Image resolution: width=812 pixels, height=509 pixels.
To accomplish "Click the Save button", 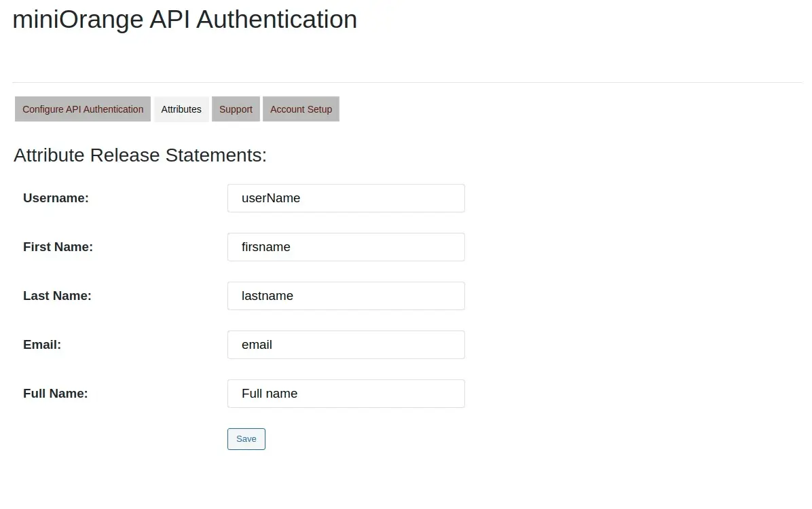I will tap(246, 438).
